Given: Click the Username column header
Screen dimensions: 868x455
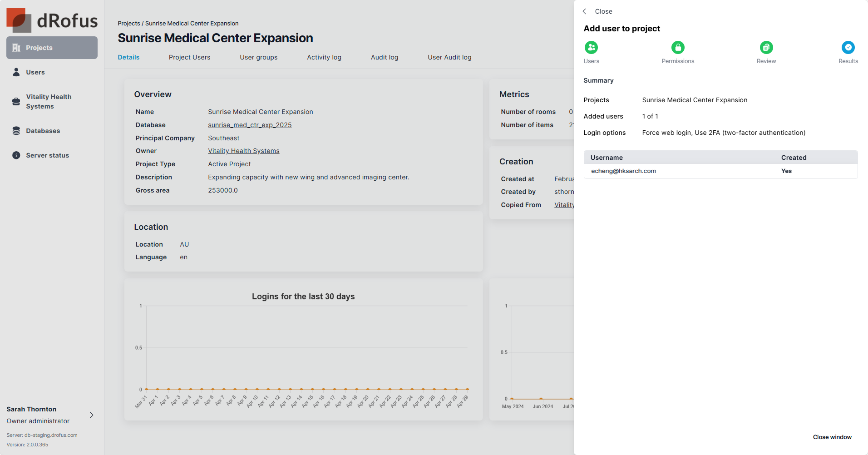Looking at the screenshot, I should pos(607,158).
